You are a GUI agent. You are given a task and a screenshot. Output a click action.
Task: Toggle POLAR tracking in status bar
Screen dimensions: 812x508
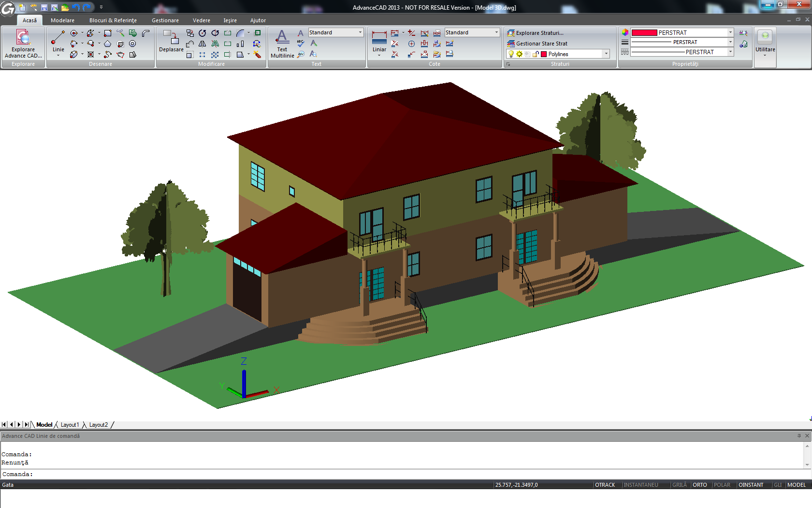pos(722,485)
